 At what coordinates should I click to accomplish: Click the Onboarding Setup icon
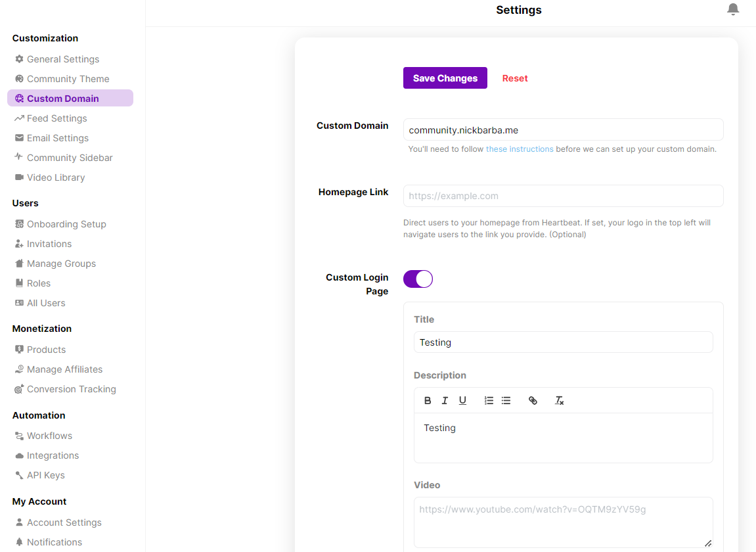(x=19, y=224)
